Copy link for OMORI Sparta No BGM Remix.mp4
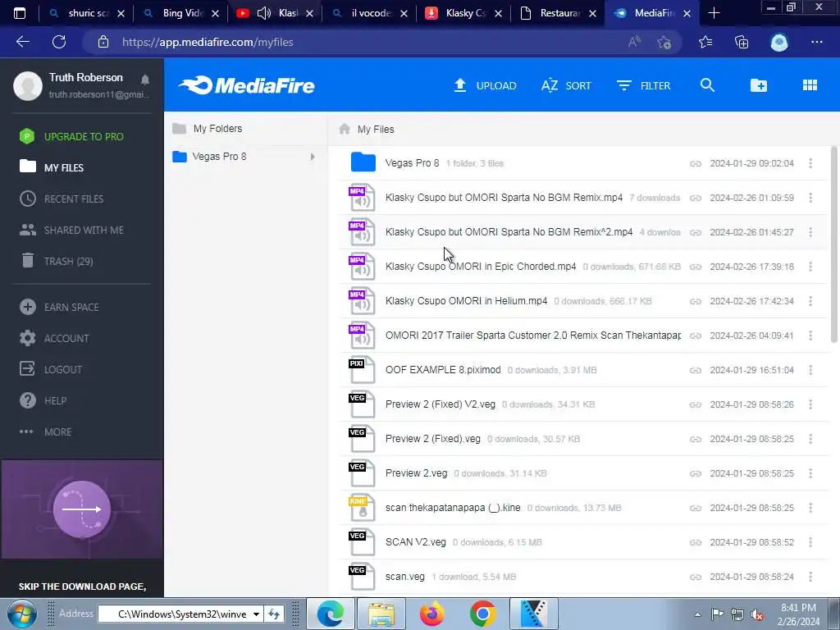Screen dimensions: 840x630 pos(696,198)
